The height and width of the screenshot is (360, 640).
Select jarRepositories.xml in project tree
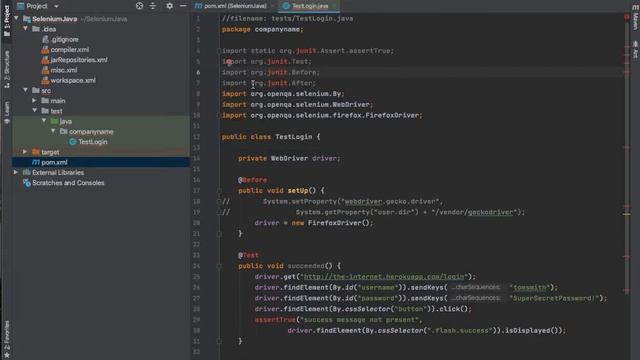point(79,60)
